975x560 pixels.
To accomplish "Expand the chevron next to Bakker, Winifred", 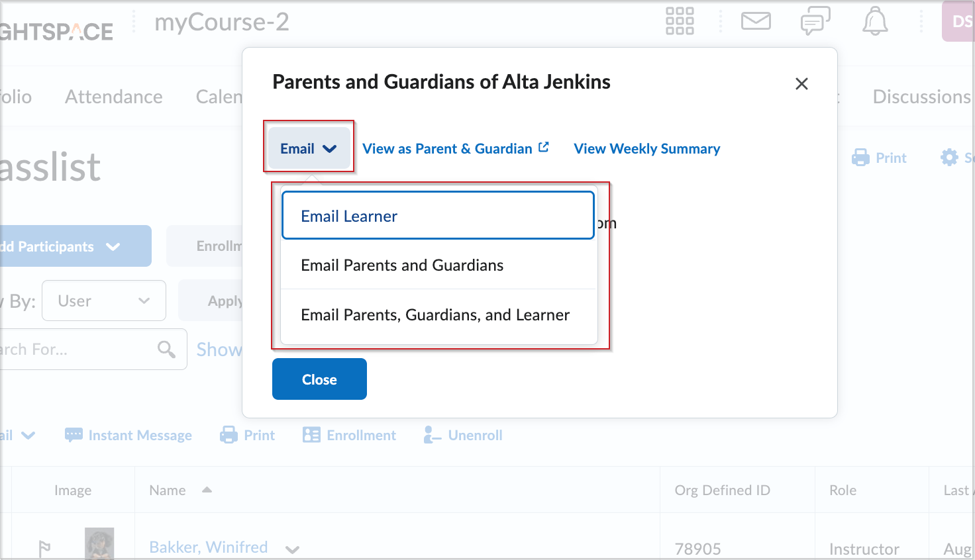I will pyautogui.click(x=293, y=549).
